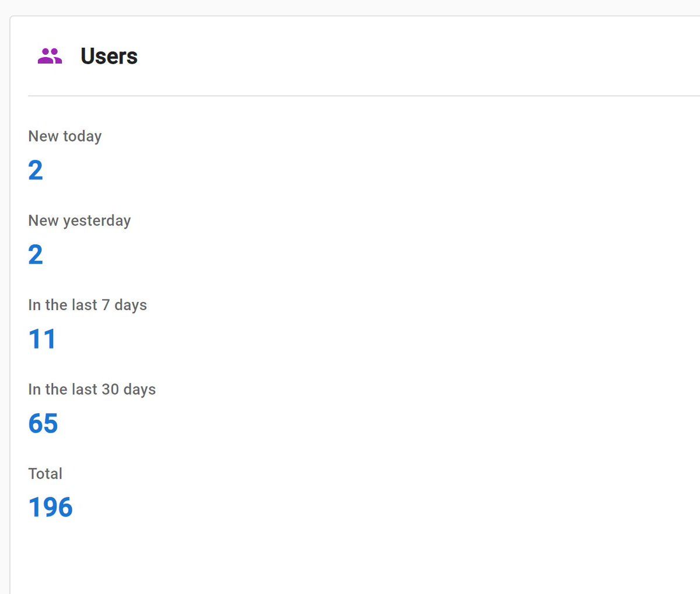Click the In the last 30 days label

tap(92, 389)
